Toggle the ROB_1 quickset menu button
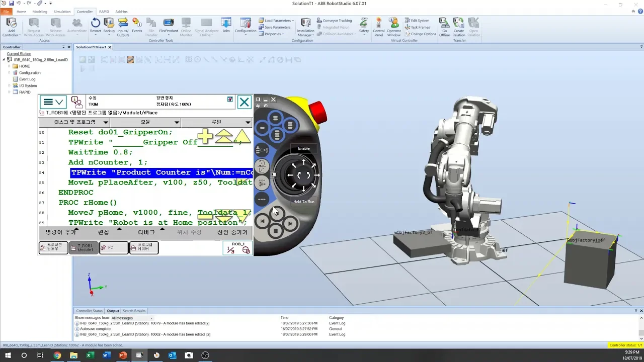The height and width of the screenshot is (362, 644). pyautogui.click(x=237, y=248)
